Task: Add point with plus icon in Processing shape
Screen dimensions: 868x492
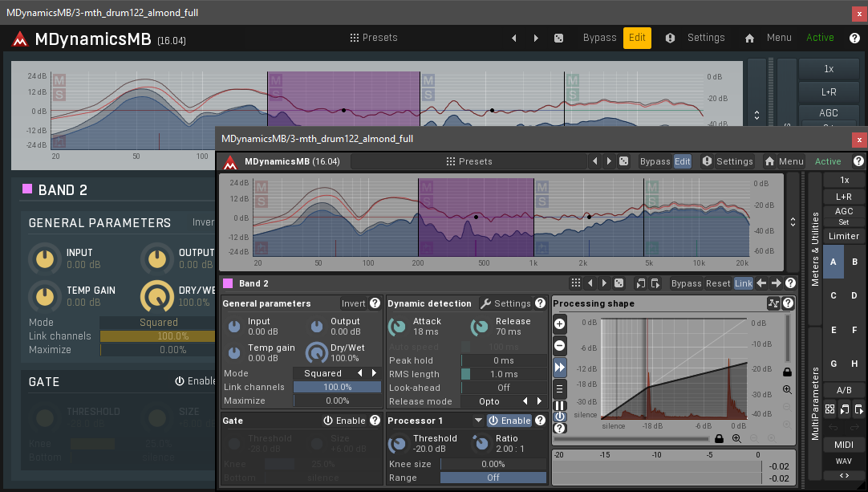Action: [560, 324]
